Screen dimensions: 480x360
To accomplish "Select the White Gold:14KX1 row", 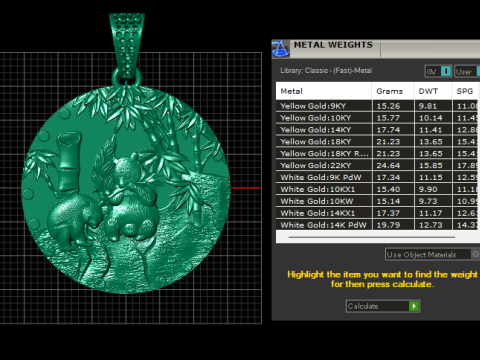I will pos(377,213).
